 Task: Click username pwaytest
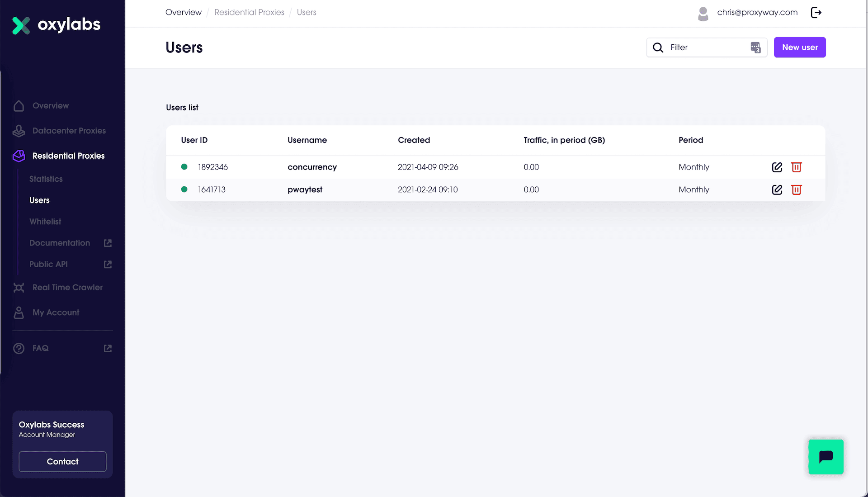coord(305,190)
